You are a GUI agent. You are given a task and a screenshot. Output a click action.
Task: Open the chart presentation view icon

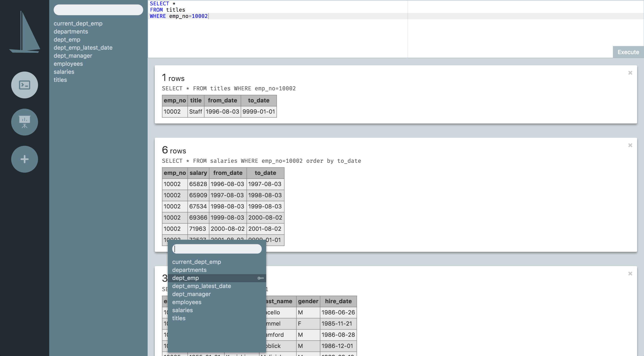pos(24,122)
